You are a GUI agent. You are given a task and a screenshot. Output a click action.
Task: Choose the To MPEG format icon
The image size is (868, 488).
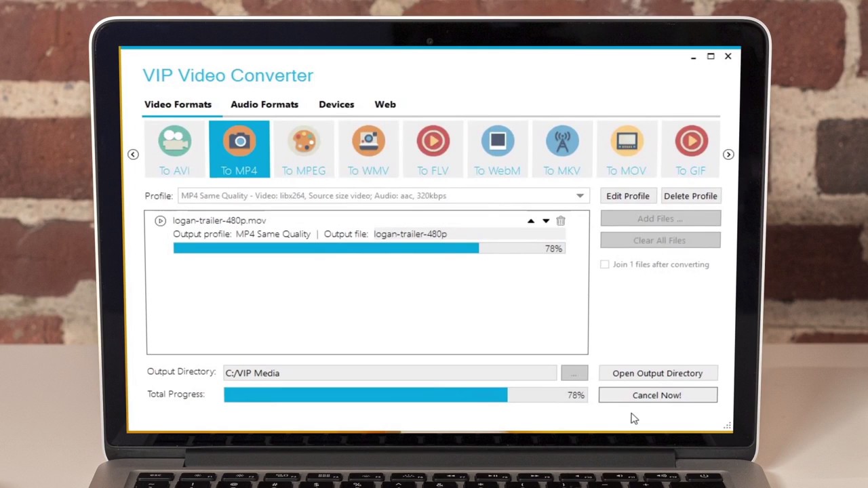(x=304, y=150)
